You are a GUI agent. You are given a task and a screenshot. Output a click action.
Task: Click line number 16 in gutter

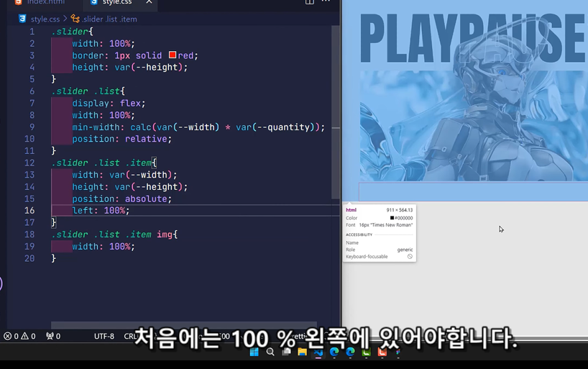[29, 211]
